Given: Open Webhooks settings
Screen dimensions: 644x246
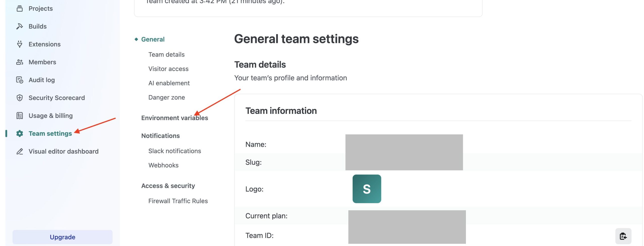Looking at the screenshot, I should tap(163, 165).
